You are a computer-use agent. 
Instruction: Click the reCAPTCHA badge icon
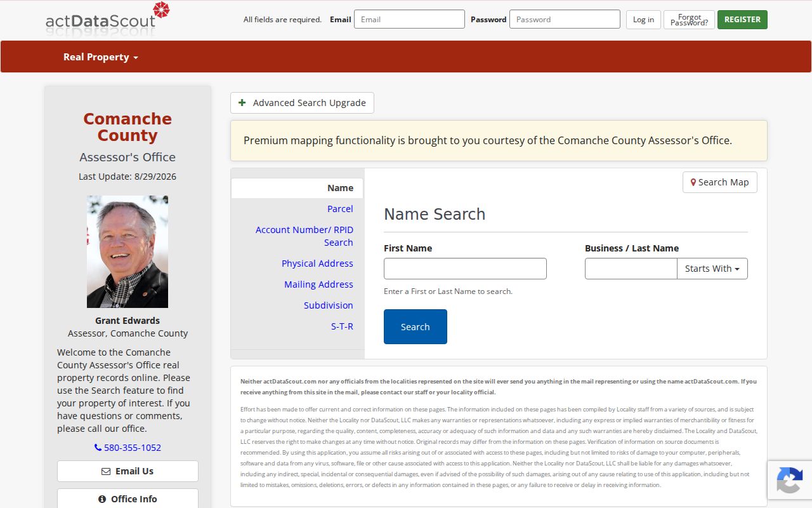pos(789,479)
